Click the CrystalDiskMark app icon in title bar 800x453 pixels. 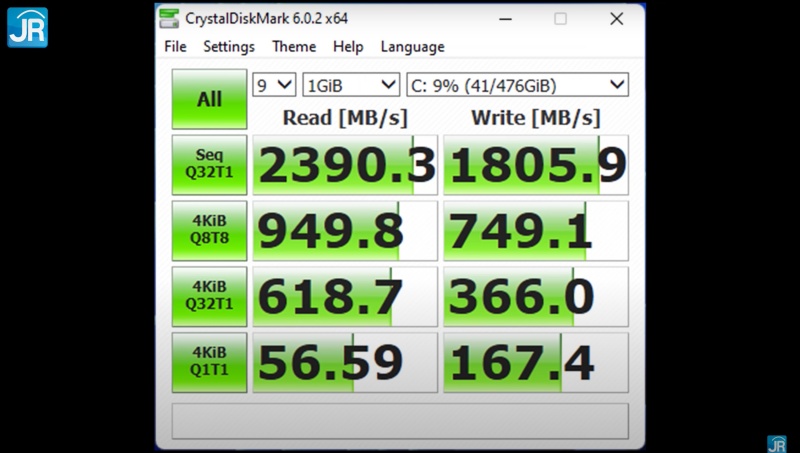171,18
